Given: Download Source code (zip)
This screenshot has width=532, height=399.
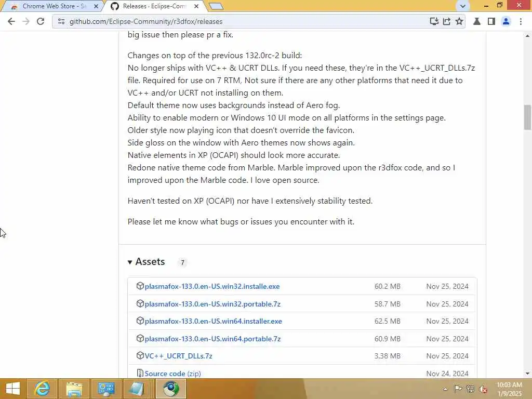Looking at the screenshot, I should click(172, 374).
